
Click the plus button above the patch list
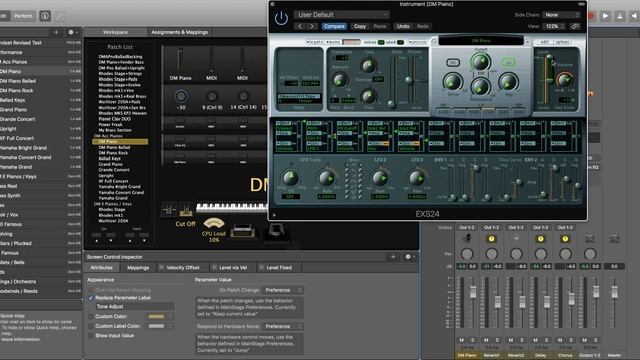(x=56, y=32)
